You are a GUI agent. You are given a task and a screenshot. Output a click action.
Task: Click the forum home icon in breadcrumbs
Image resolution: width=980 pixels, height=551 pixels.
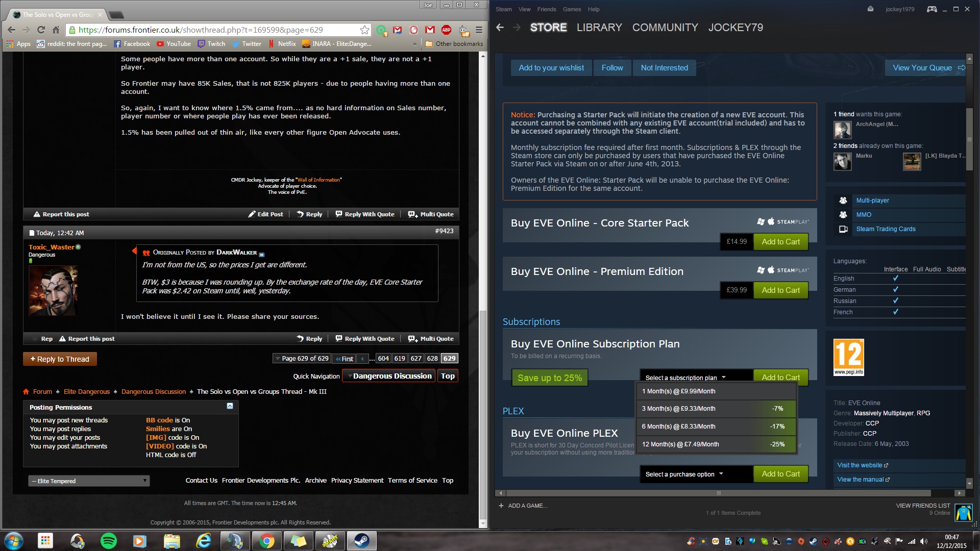click(x=26, y=392)
